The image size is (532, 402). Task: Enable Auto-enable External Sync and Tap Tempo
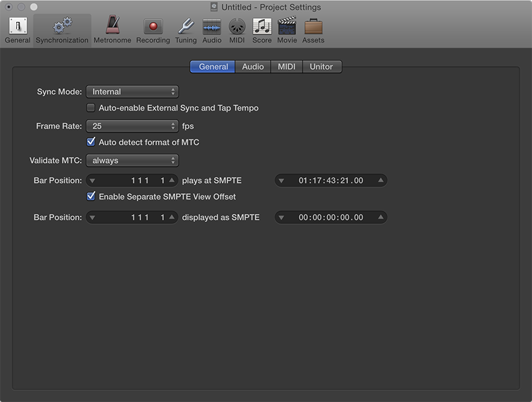[91, 108]
